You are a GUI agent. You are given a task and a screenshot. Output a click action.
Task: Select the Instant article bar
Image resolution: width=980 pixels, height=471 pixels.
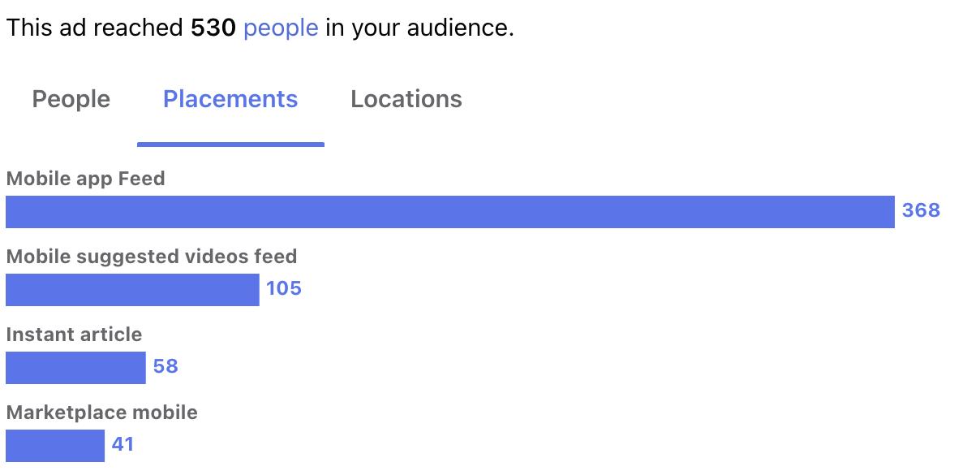(75, 367)
